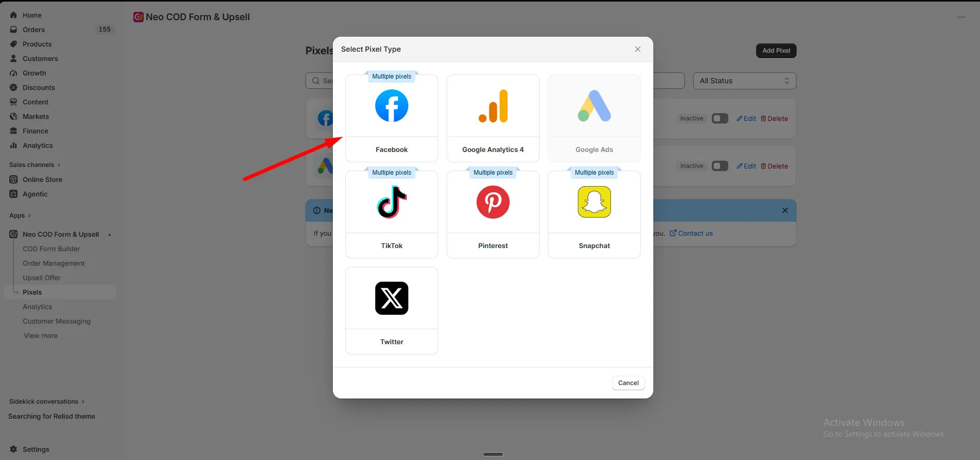Click the Snapchat card label
The width and height of the screenshot is (980, 460).
tap(594, 246)
